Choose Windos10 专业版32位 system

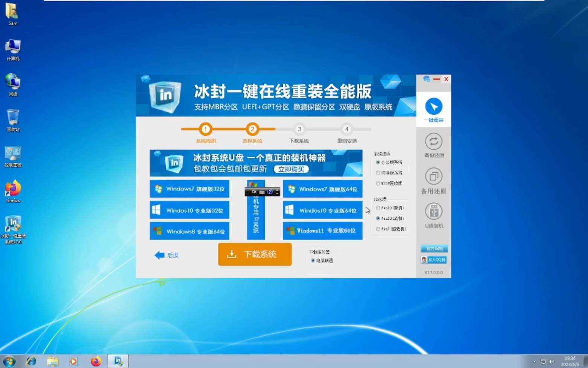(x=189, y=210)
